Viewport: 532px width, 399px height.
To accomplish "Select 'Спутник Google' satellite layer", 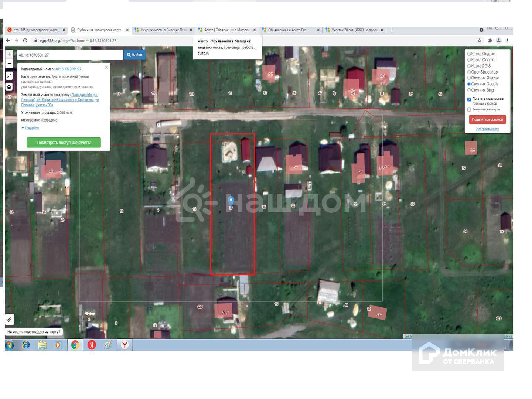I will (x=469, y=84).
